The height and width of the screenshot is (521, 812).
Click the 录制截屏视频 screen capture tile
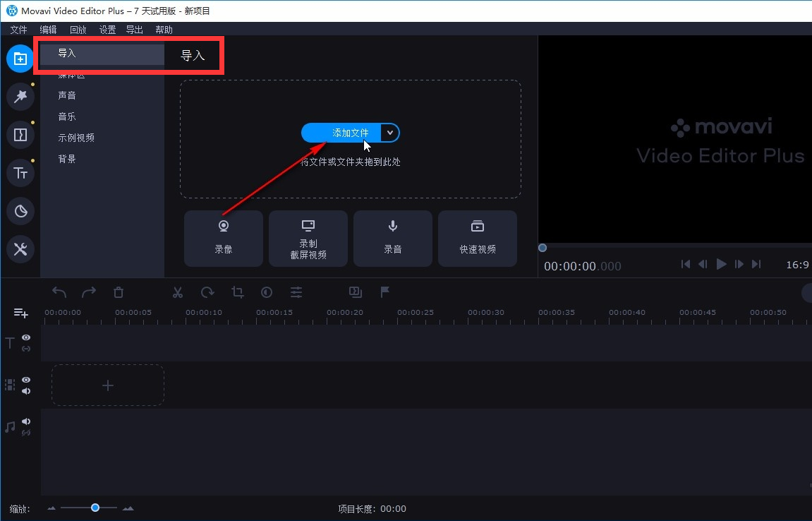pos(308,239)
